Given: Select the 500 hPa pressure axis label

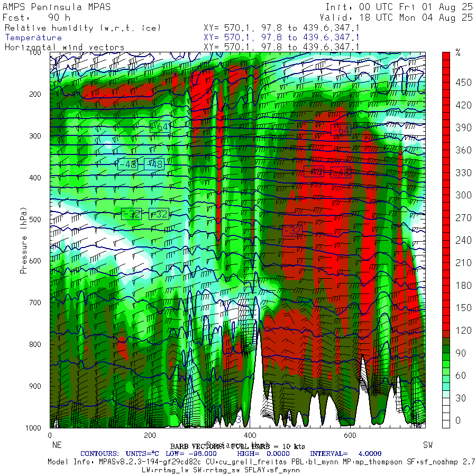Looking at the screenshot, I should tap(35, 219).
